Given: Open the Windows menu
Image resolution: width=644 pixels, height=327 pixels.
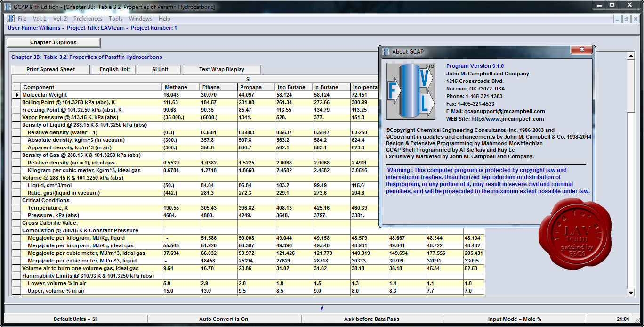Looking at the screenshot, I should coord(140,19).
